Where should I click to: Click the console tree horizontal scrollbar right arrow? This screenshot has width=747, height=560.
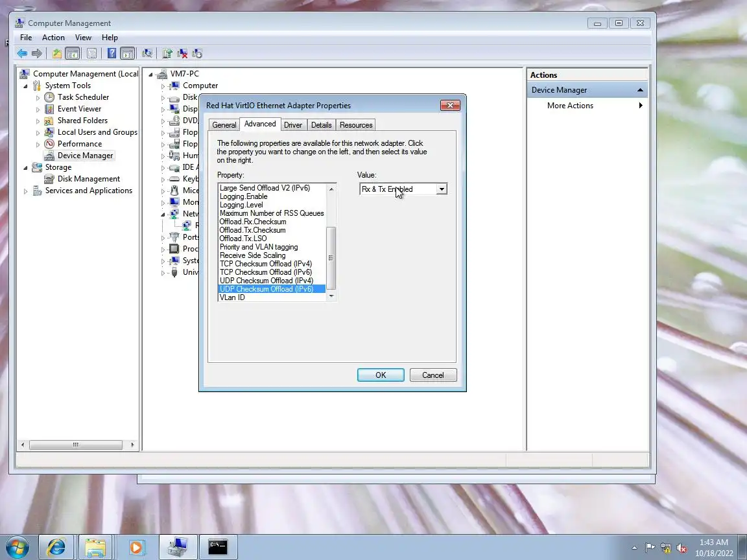(x=132, y=445)
